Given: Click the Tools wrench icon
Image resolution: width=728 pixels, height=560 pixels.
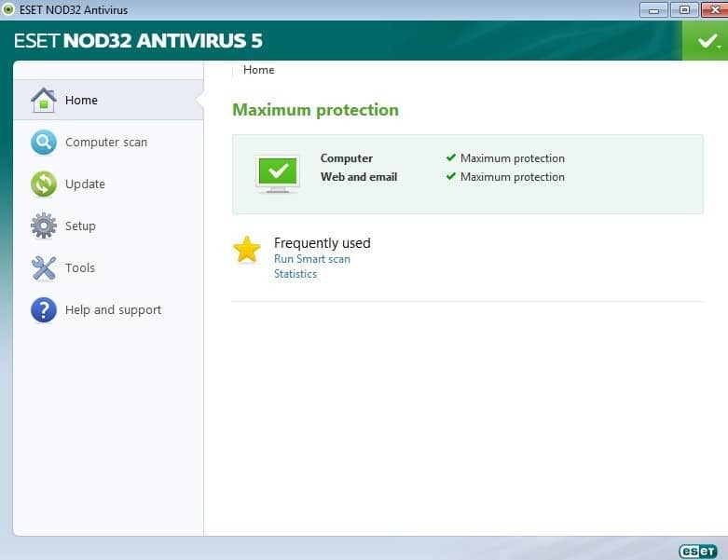Looking at the screenshot, I should [44, 268].
